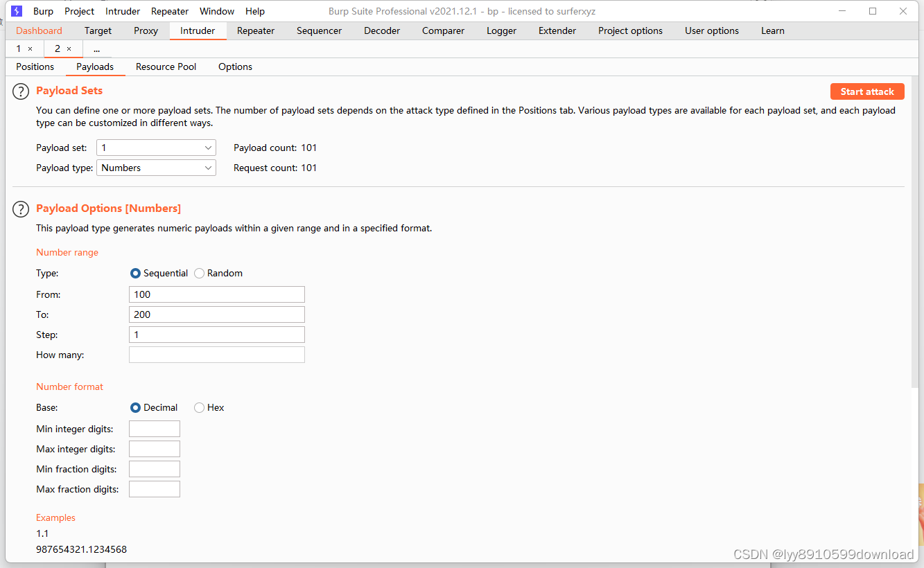Click example value 987654321.1234568
Viewport: 924px width, 568px height.
click(81, 549)
